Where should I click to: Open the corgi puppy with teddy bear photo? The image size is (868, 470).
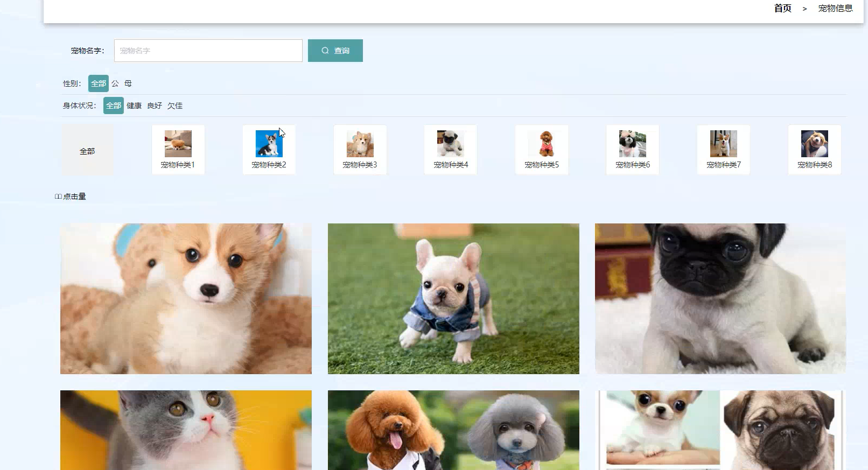(186, 299)
